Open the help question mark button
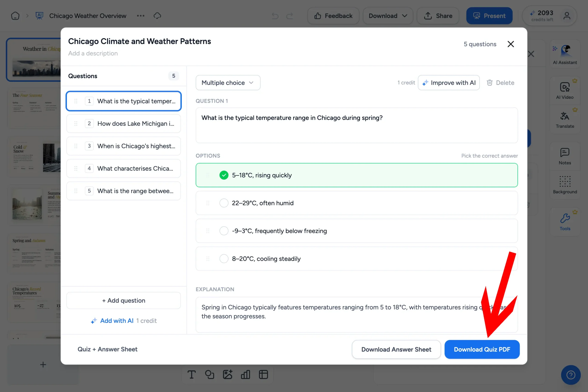Screen dimensions: 588x392 pyautogui.click(x=571, y=375)
